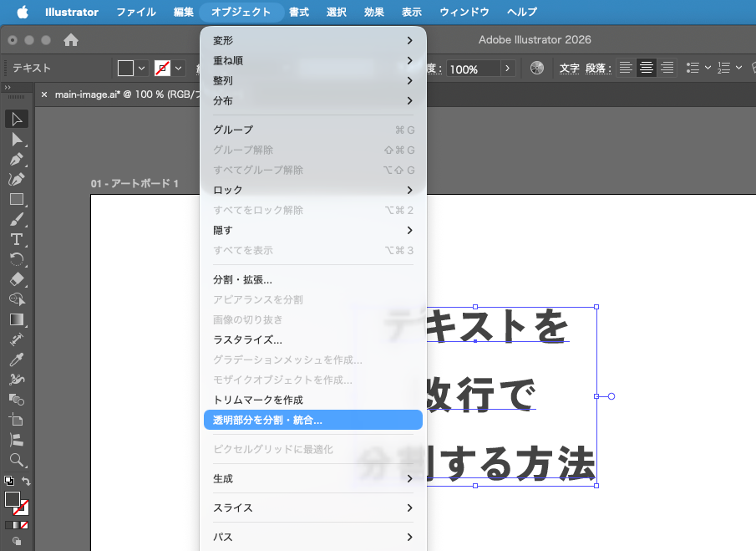Pick the Rectangle tool
The image size is (756, 551).
pos(17,200)
